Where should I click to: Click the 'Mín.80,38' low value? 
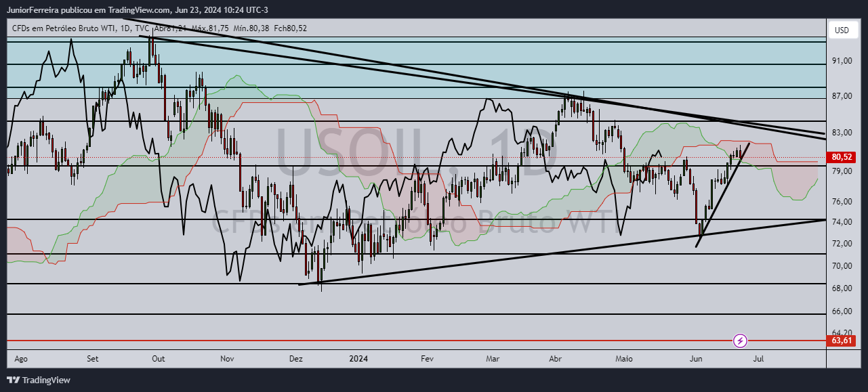(x=251, y=28)
